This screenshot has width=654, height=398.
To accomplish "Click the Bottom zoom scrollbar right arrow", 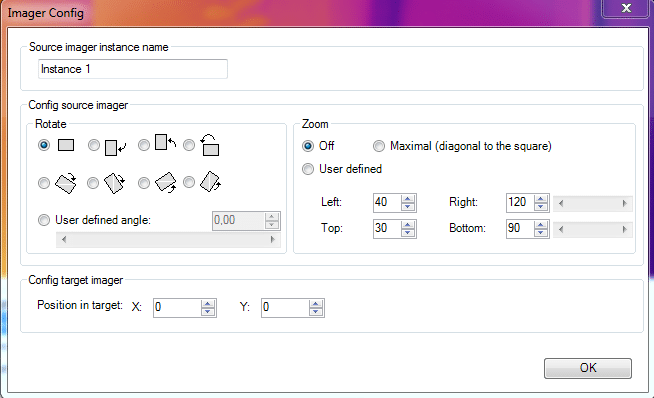I will click(624, 229).
